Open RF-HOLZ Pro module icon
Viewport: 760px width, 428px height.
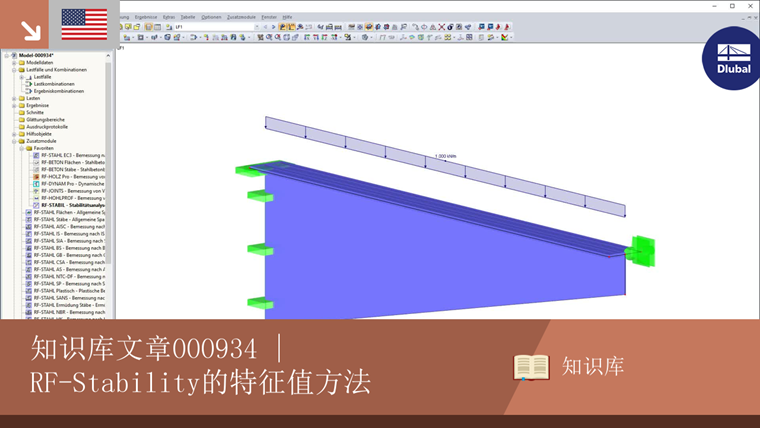point(36,177)
